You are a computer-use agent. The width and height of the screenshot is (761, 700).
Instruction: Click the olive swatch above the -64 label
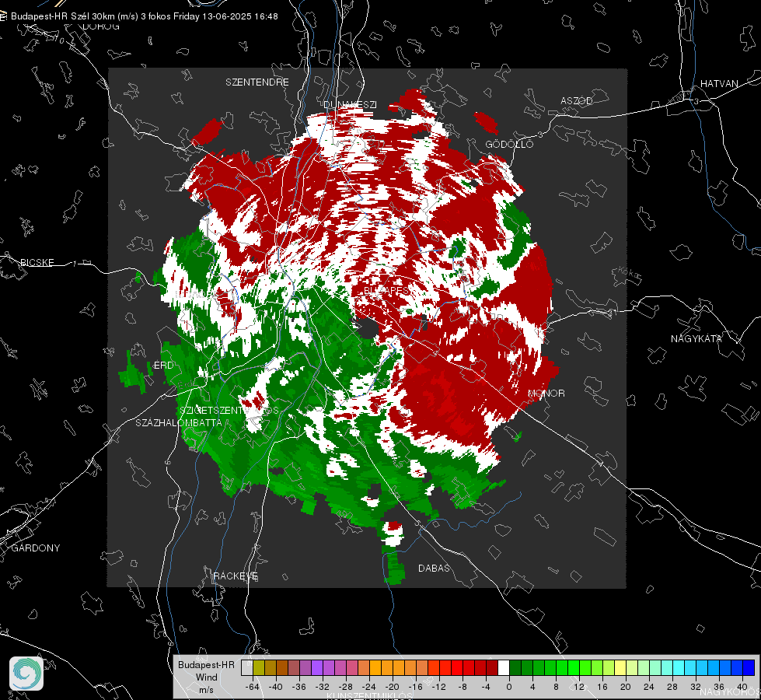click(259, 668)
